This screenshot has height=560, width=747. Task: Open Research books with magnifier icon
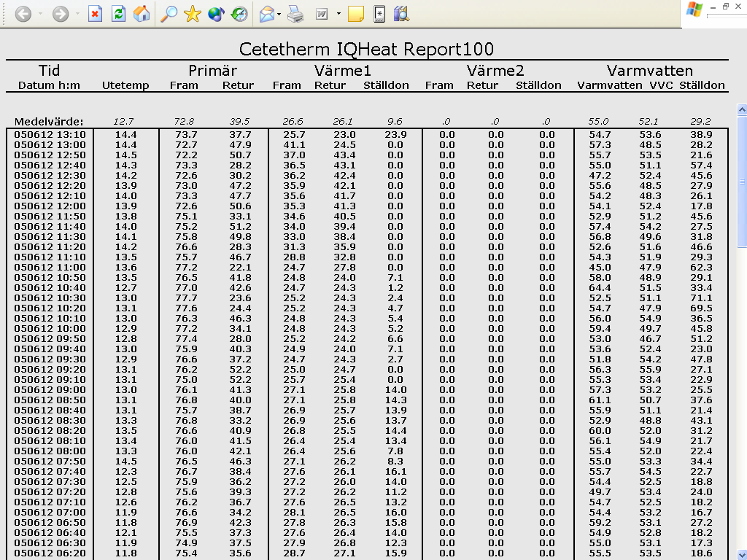402,14
